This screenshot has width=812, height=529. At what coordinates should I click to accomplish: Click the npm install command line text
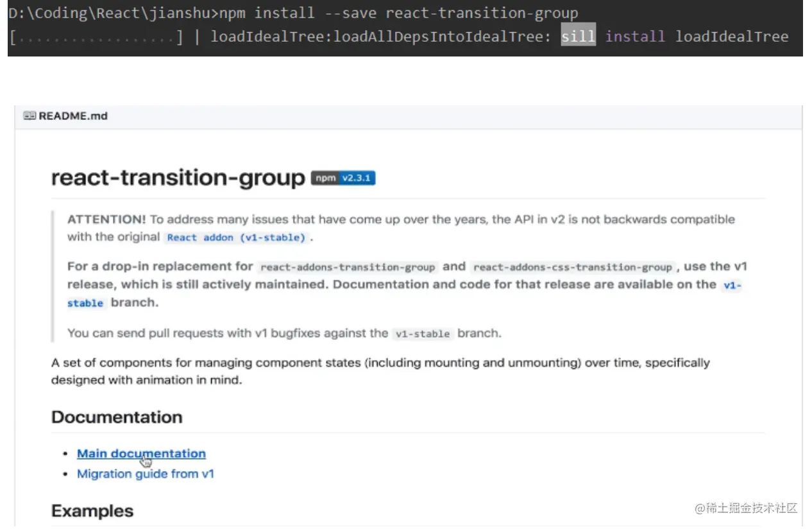398,13
